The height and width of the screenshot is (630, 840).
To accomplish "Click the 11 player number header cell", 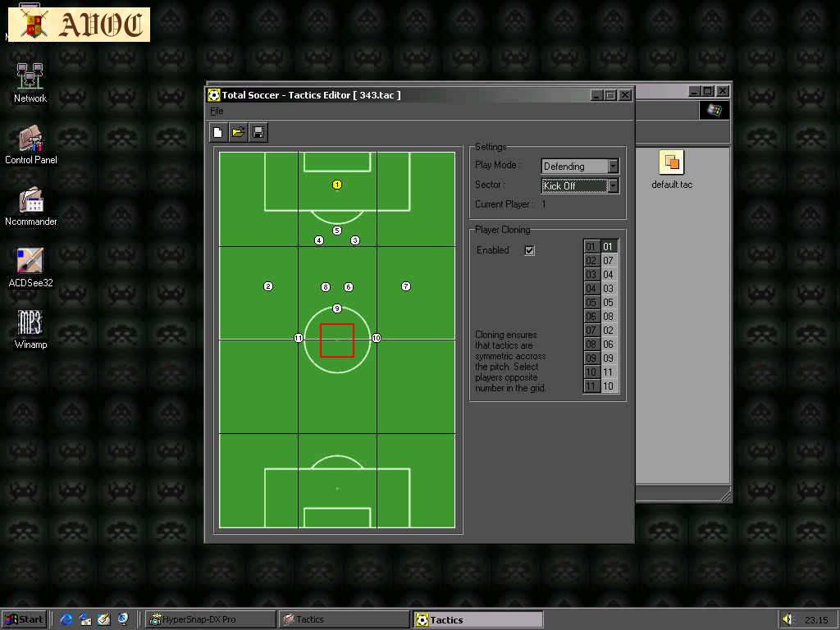I will point(592,386).
